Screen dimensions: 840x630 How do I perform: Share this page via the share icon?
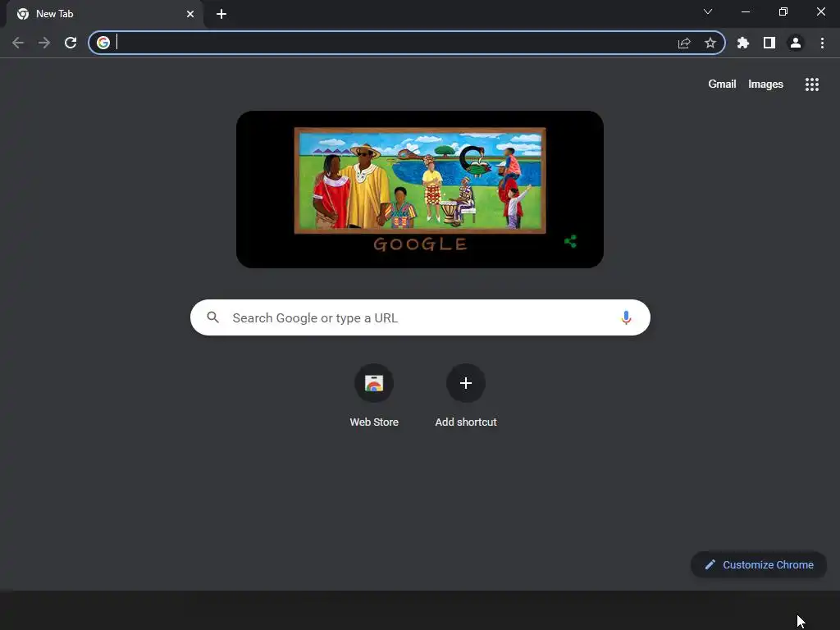(684, 43)
